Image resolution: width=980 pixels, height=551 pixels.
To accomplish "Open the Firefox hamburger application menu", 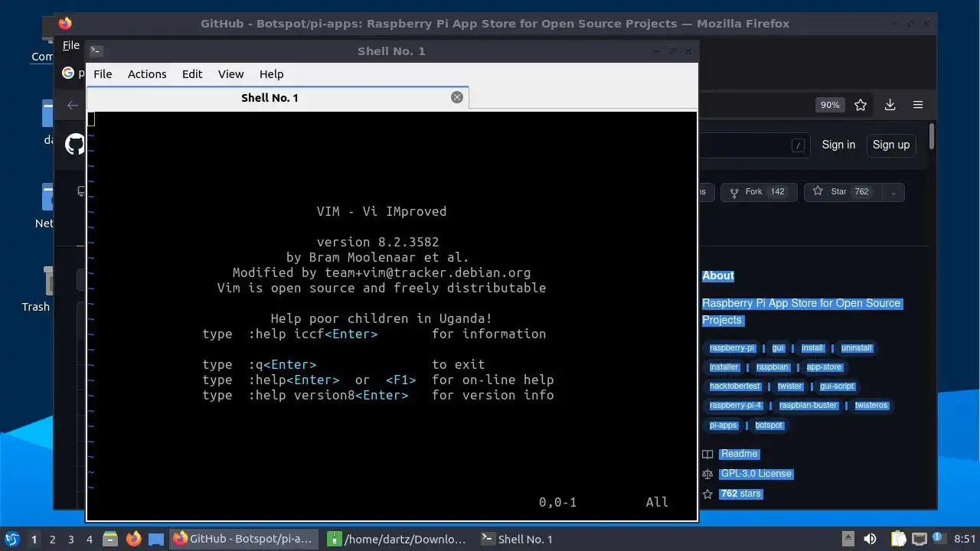I will tap(918, 105).
